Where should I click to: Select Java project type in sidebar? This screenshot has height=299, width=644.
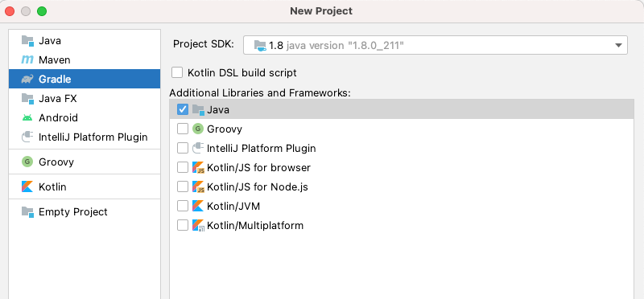(85, 41)
